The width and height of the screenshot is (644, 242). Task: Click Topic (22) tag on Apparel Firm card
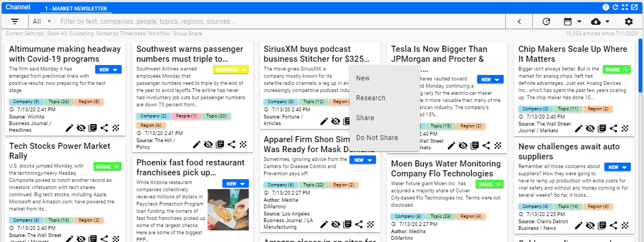point(314,185)
